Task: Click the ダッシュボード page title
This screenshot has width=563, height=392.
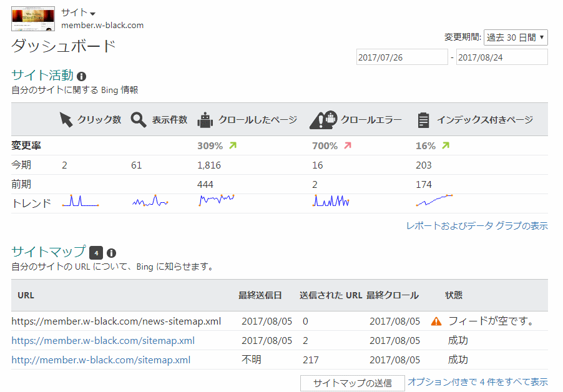Action: coord(64,46)
